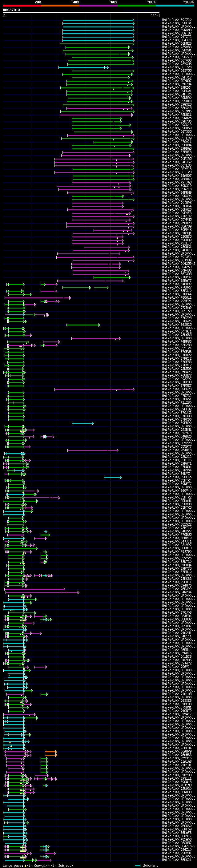The image size is (197, 868).
Task: Open hit UniRef100_B9I720
Action: [177, 20]
